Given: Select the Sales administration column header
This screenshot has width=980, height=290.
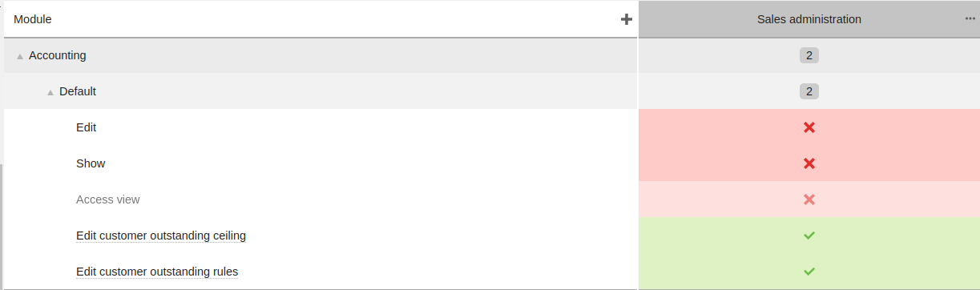Looking at the screenshot, I should (x=809, y=19).
